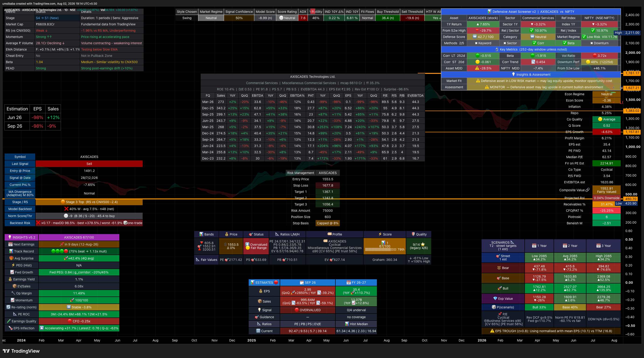This screenshot has height=358, width=644.
Task: Click the Target 1 value 1367.1
Action: tap(327, 192)
